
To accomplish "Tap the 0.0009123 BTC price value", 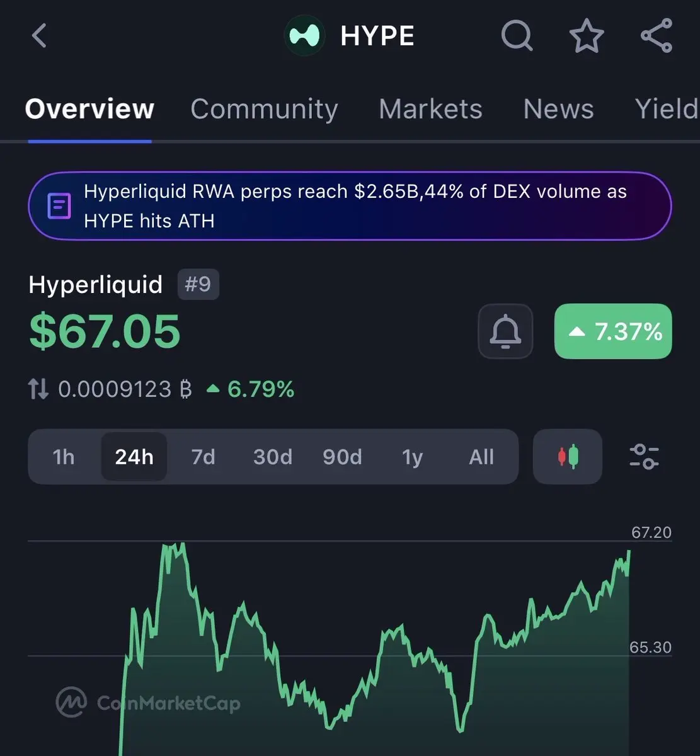I will 125,389.
